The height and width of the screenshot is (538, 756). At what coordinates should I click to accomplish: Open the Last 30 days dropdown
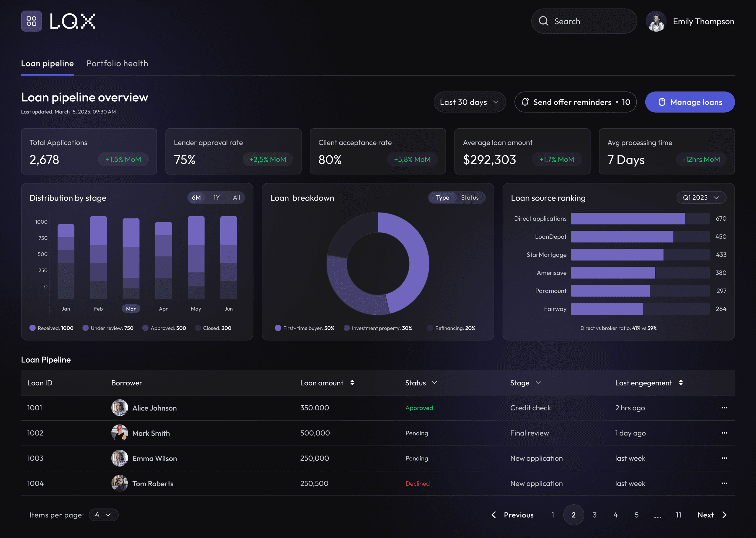(470, 102)
